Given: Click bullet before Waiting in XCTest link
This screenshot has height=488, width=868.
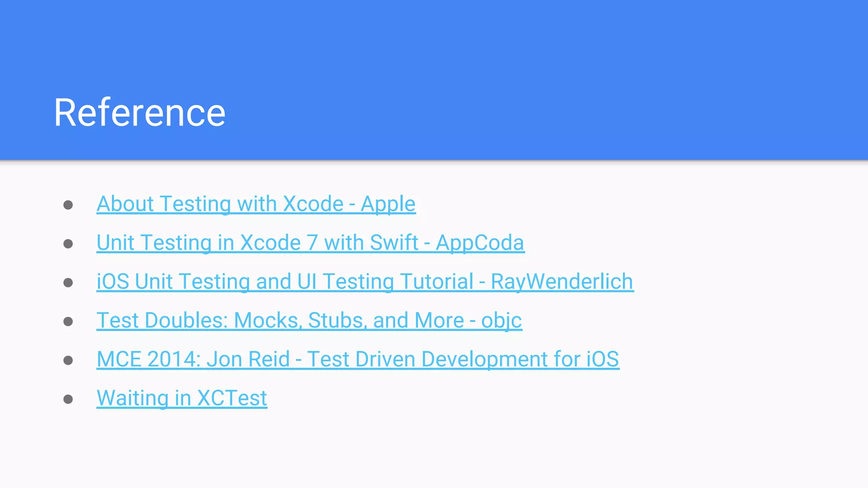Looking at the screenshot, I should pos(68,399).
